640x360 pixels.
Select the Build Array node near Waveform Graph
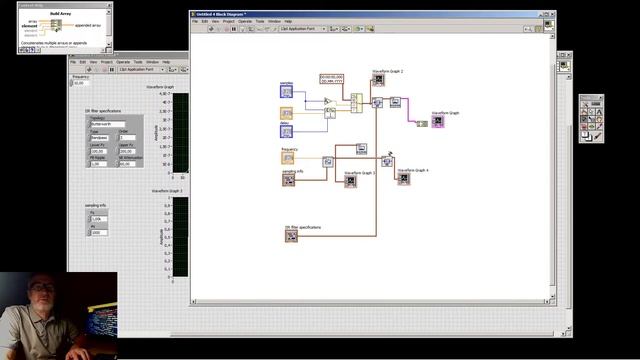[x=422, y=124]
